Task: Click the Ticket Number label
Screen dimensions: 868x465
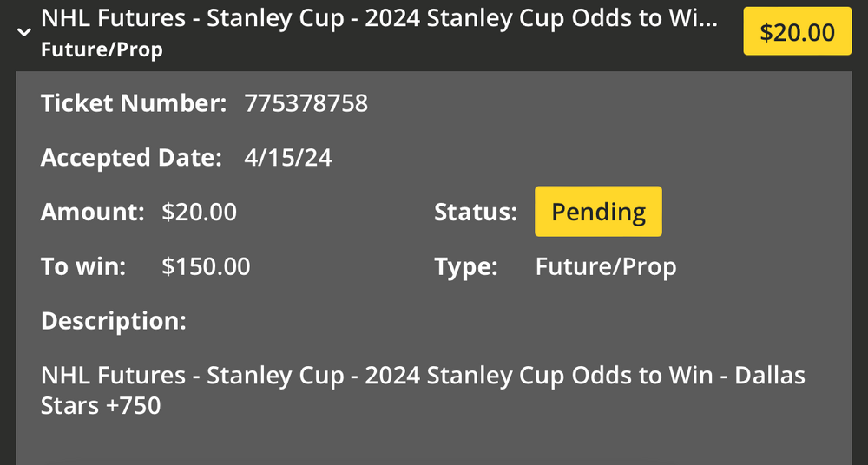Action: tap(134, 104)
